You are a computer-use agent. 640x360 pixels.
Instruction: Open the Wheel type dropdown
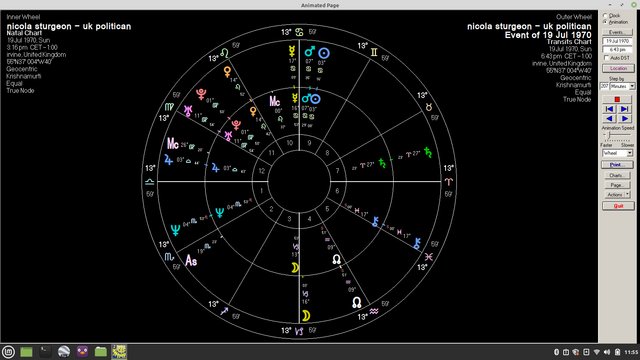tap(629, 153)
